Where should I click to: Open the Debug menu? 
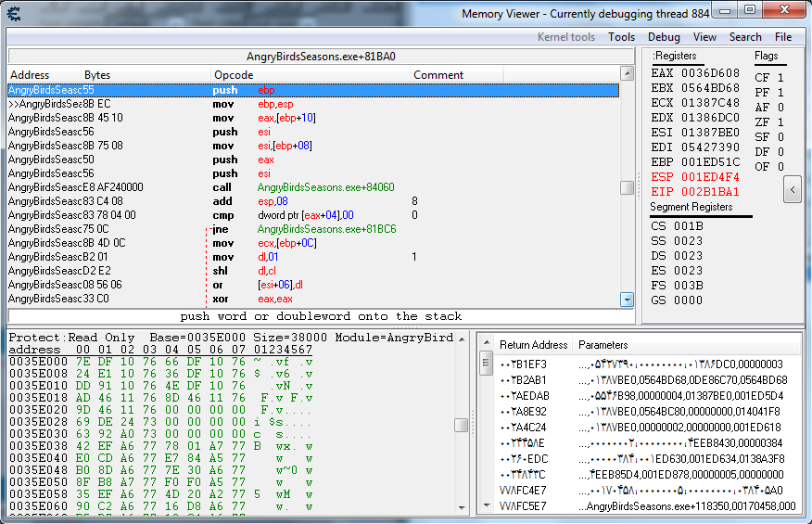click(664, 37)
